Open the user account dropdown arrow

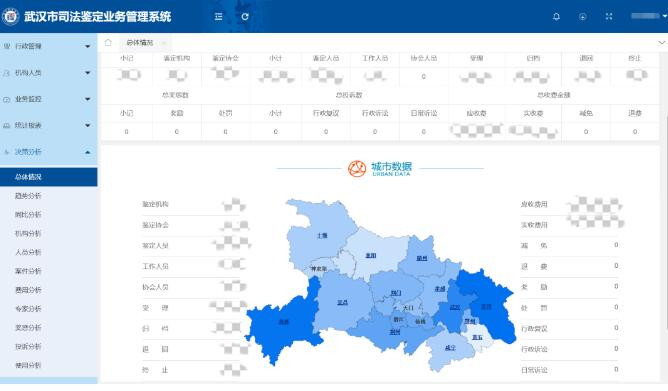[x=665, y=16]
